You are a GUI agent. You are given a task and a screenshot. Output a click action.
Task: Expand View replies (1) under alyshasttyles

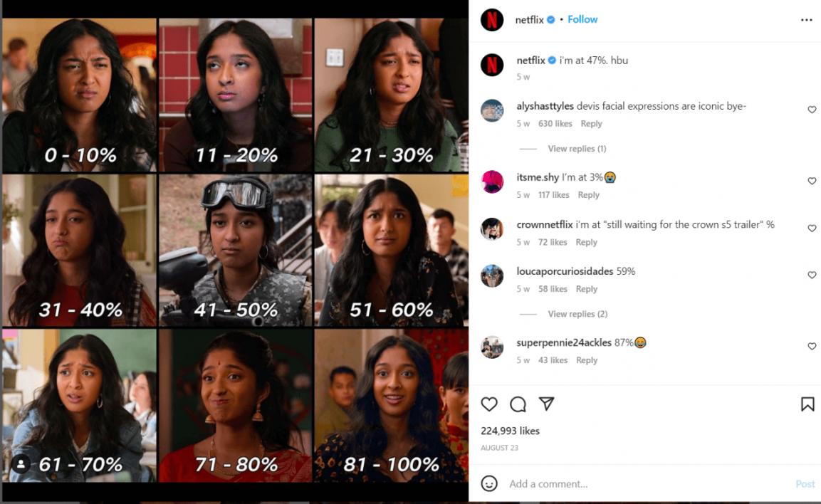pos(577,149)
